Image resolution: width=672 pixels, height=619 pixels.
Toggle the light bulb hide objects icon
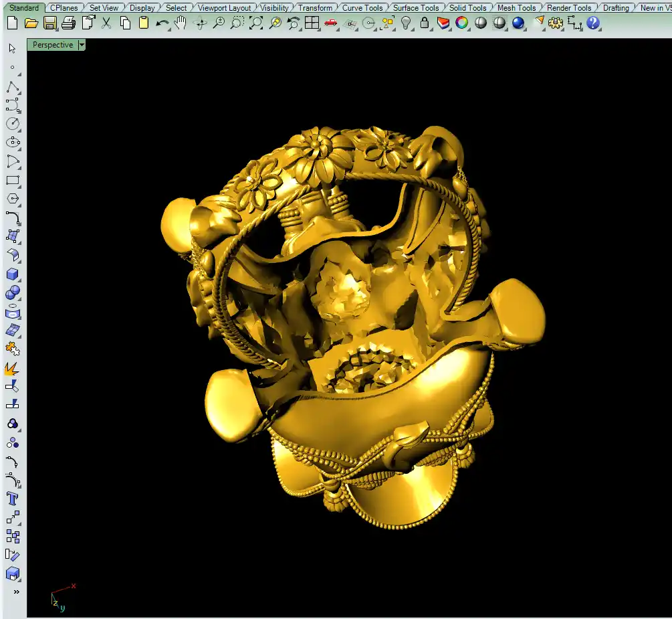point(406,23)
